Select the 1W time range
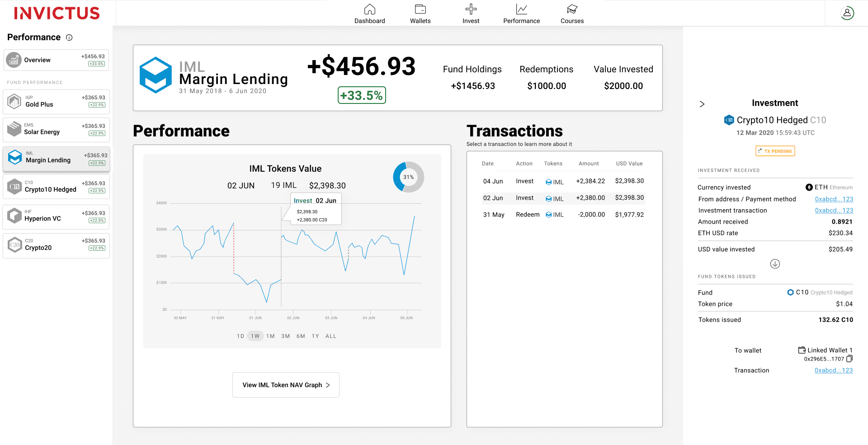 click(255, 336)
